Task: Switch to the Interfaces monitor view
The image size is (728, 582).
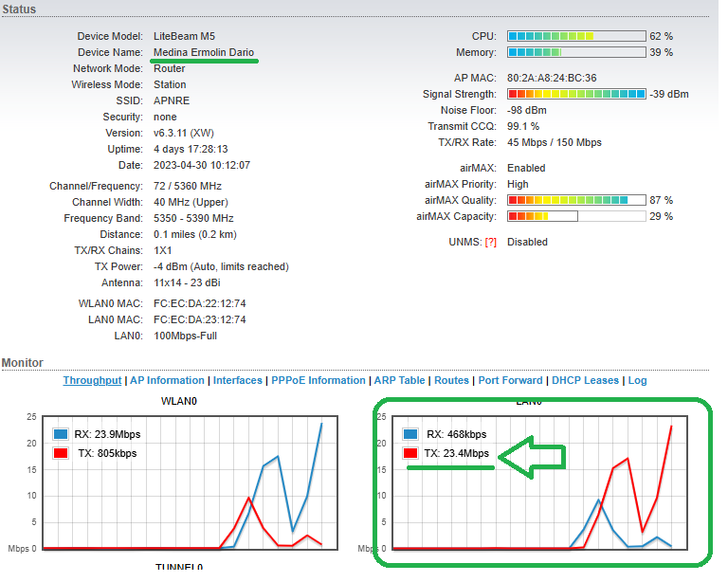Action: tap(237, 380)
